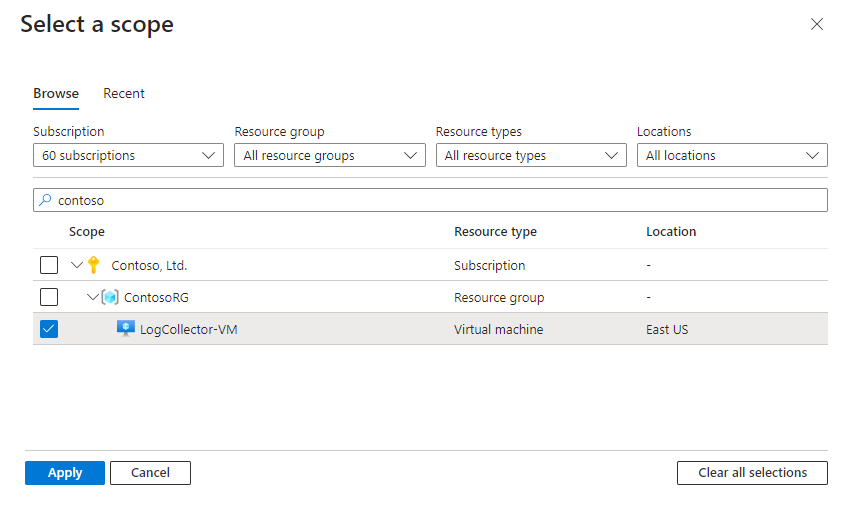
Task: Check the Contoso, Ltd. subscription checkbox
Action: coord(49,266)
